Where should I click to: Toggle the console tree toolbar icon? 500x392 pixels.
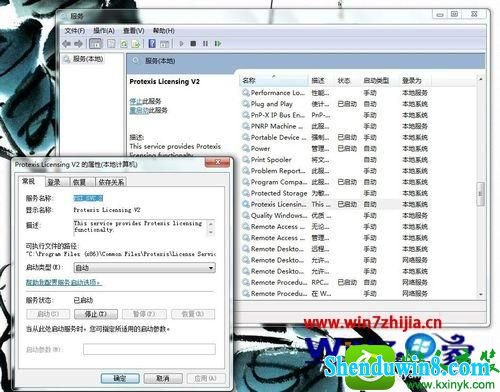point(96,44)
